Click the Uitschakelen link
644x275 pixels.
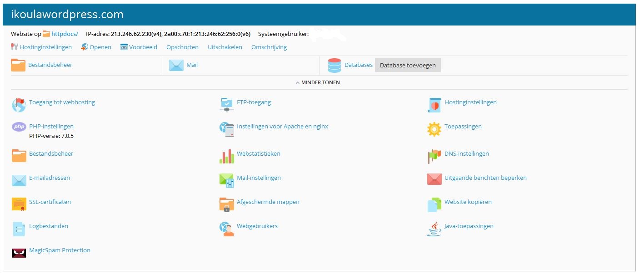click(x=225, y=47)
